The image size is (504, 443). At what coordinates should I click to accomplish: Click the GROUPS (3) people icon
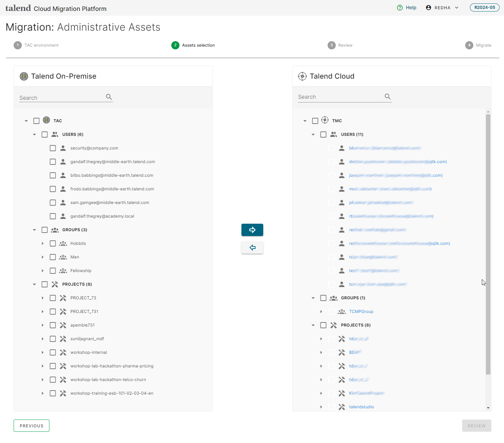coord(55,230)
